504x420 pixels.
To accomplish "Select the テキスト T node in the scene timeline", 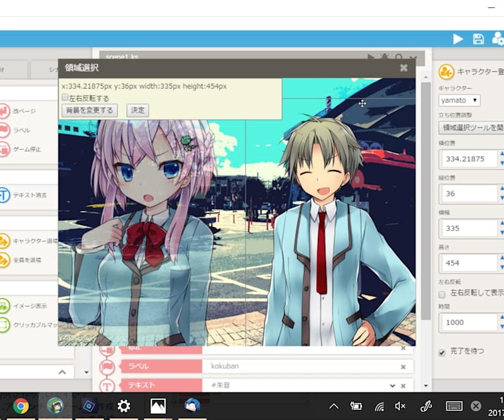I will [107, 385].
